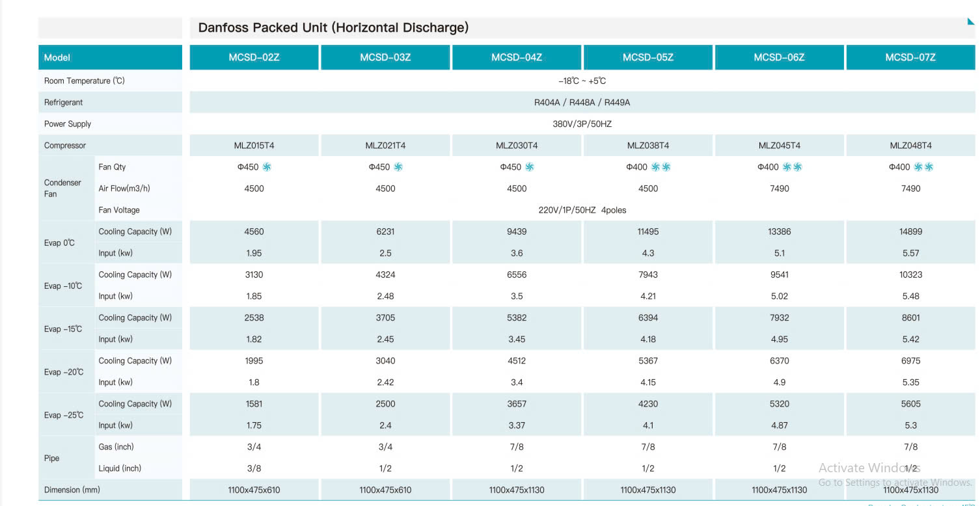Click Go to Settings to activate Windows
The image size is (980, 506).
click(895, 483)
